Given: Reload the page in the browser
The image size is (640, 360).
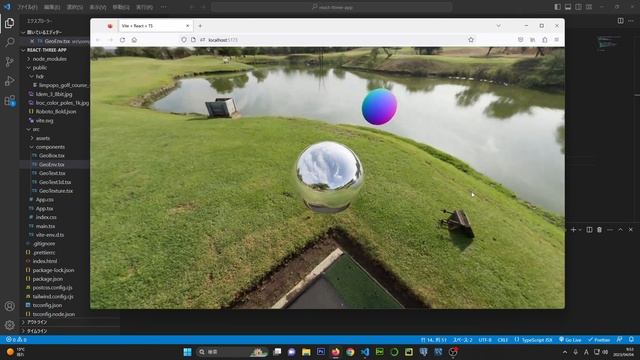Looking at the screenshot, I should 122,40.
